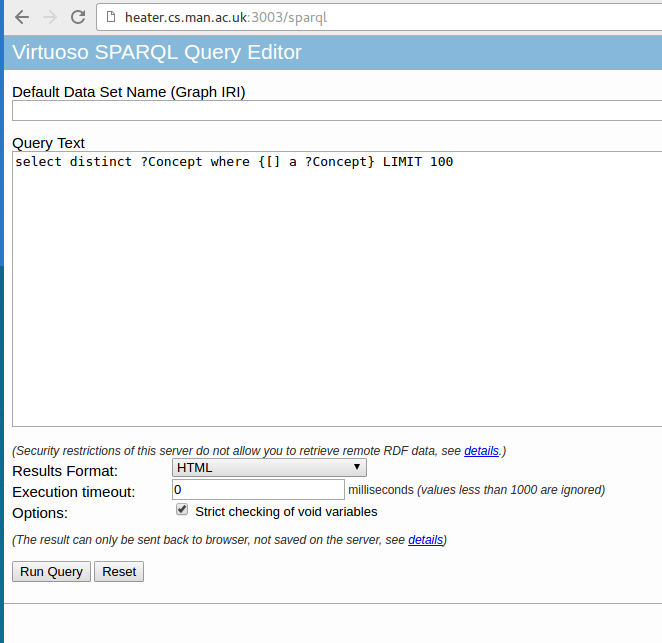
Task: Toggle Strict checking of void variables
Action: pos(182,510)
